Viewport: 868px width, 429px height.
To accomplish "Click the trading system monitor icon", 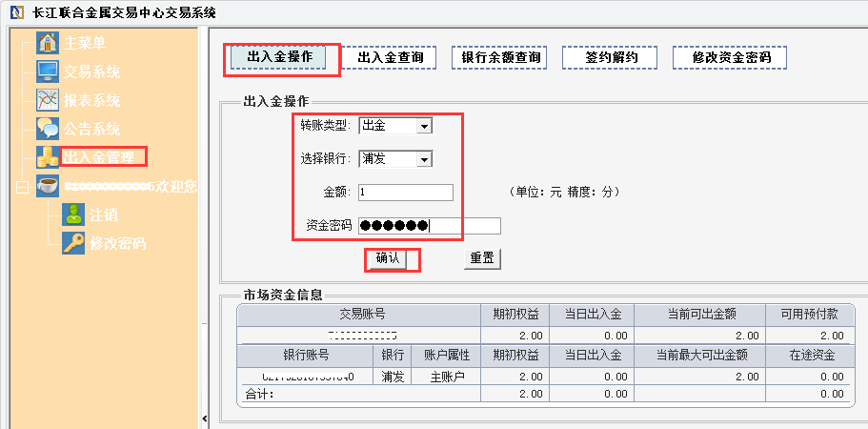I will (x=48, y=71).
